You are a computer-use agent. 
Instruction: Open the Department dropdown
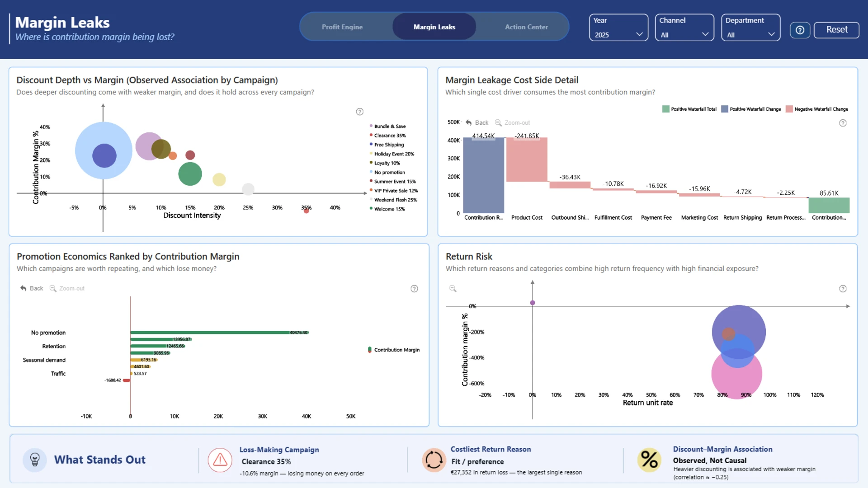tap(750, 28)
